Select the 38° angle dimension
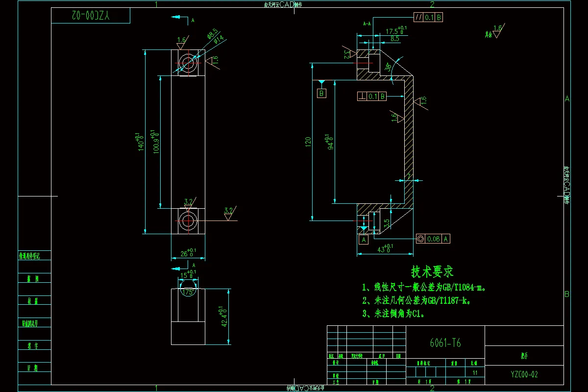Viewport: 588px width, 392px height. click(389, 68)
